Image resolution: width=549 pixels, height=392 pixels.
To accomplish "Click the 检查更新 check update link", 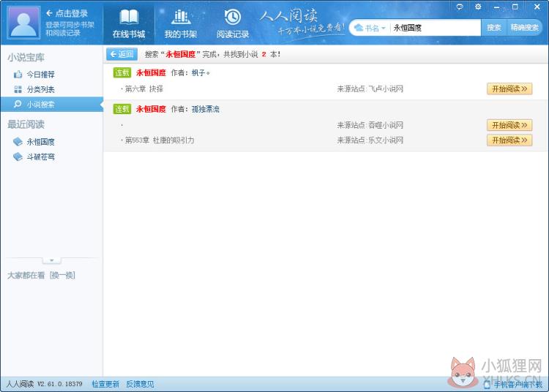I will (x=105, y=384).
